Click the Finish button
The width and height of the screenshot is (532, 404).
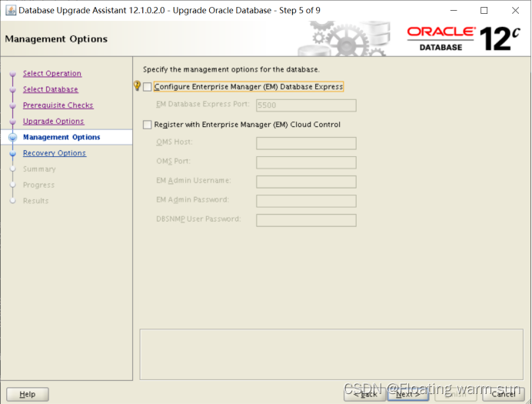point(456,394)
